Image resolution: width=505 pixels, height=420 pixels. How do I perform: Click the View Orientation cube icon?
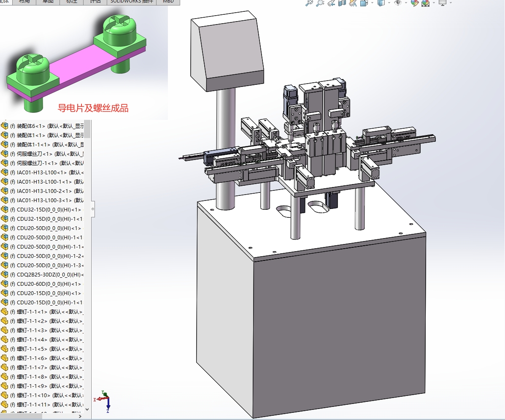[x=364, y=3]
